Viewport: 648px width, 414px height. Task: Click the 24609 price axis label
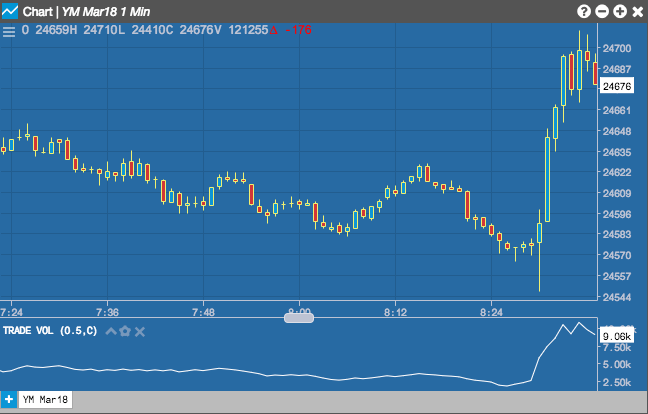pos(617,193)
